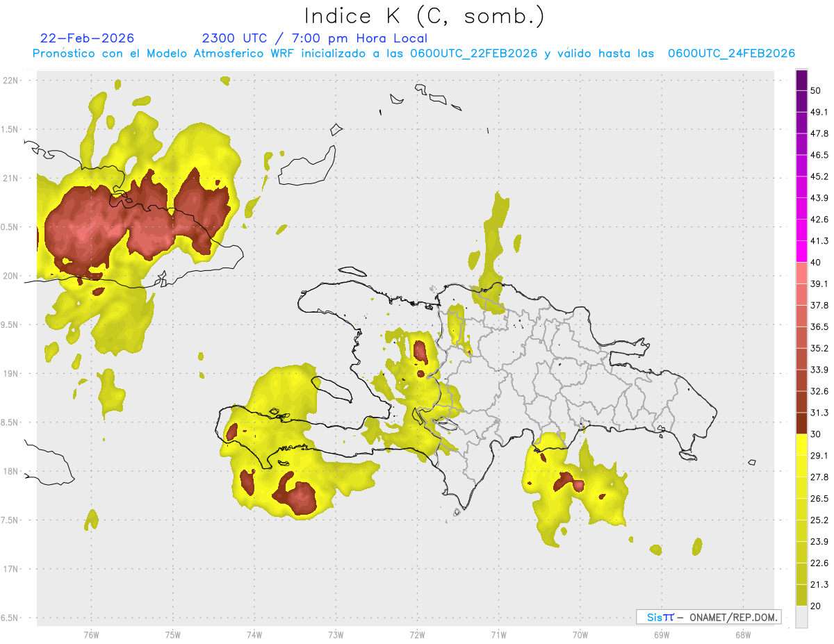Image resolution: width=834 pixels, height=644 pixels.
Task: Select the '21N' latitude label
Action: pos(12,178)
